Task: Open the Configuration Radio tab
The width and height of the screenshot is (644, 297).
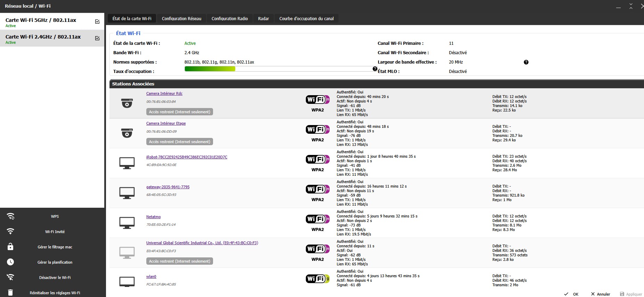Action: (229, 19)
